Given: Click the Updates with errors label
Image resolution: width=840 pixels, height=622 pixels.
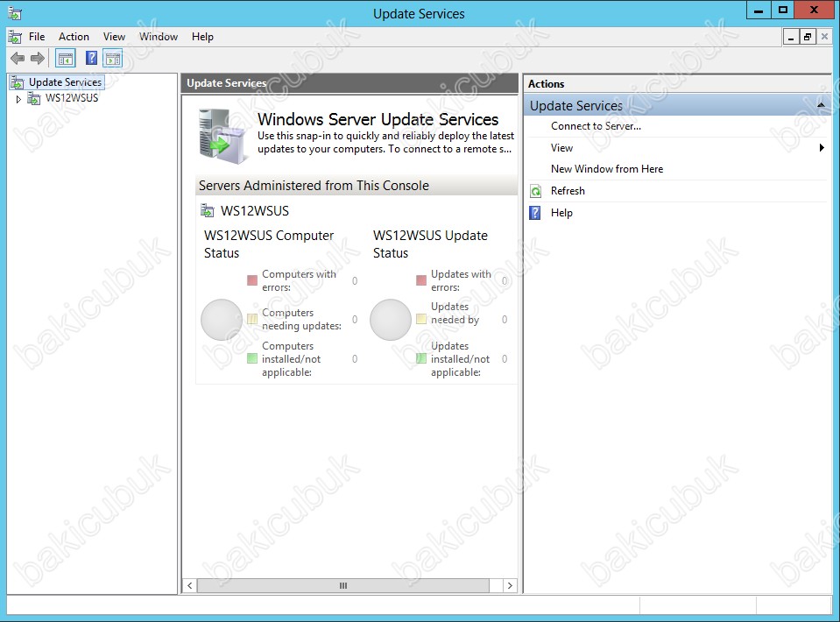Looking at the screenshot, I should click(461, 280).
